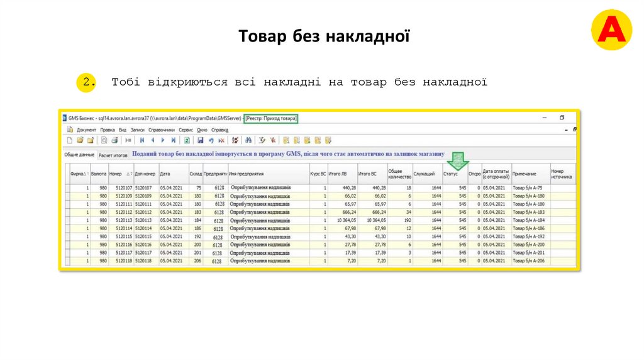This screenshot has height=361, width=644.
Task: Click the Undo arrow toolbar icon
Action: (211, 140)
